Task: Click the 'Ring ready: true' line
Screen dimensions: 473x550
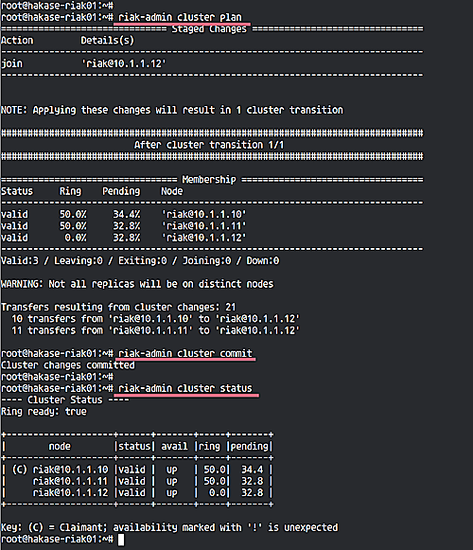Action: pyautogui.click(x=44, y=411)
